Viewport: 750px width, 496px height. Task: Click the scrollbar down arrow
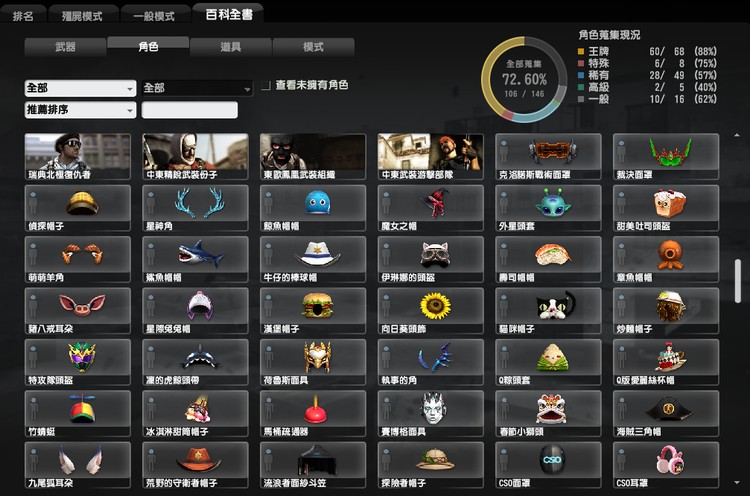point(737,483)
